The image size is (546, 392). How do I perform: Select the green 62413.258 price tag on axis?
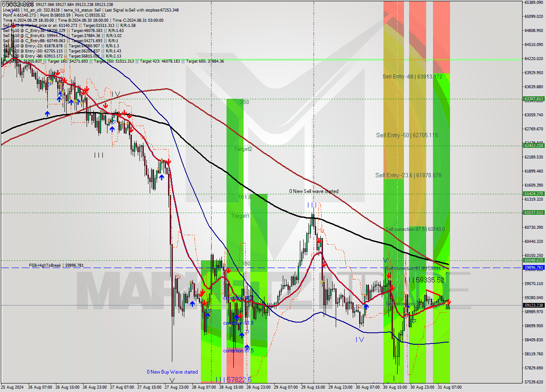[533, 145]
